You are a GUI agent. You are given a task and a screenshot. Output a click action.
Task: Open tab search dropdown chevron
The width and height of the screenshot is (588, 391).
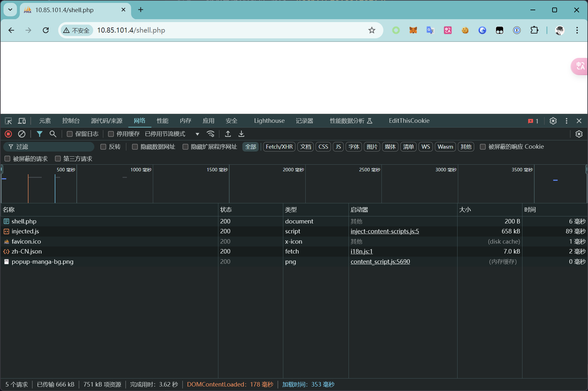[x=10, y=10]
